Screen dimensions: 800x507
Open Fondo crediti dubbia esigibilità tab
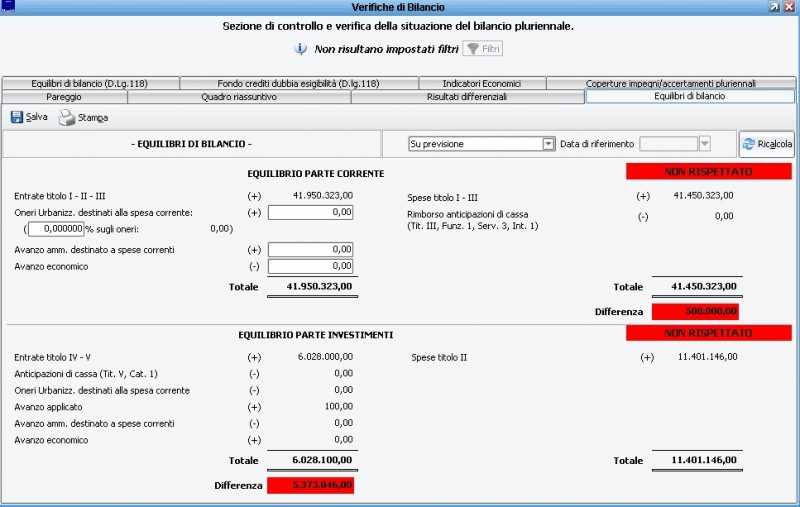point(284,83)
